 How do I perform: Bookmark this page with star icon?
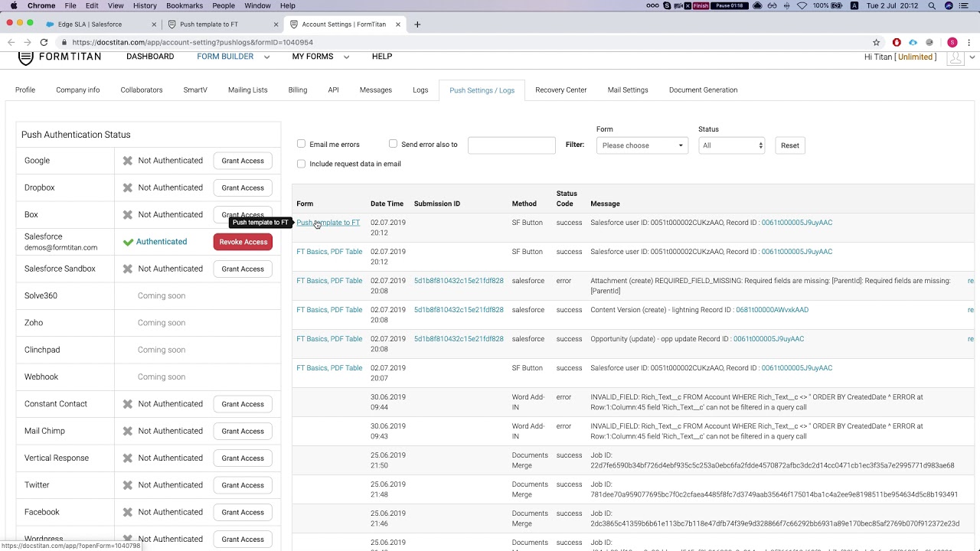click(877, 42)
